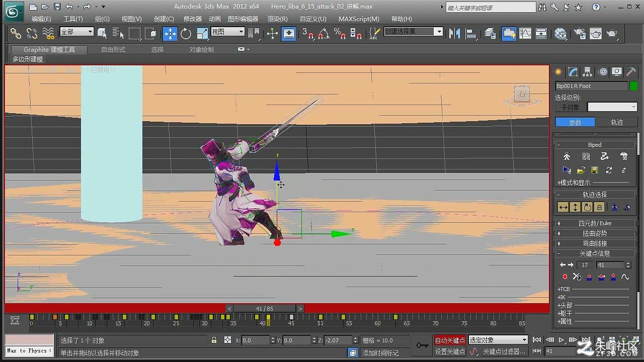644x362 pixels.
Task: Toggle 自动关键点 mode
Action: [450, 340]
